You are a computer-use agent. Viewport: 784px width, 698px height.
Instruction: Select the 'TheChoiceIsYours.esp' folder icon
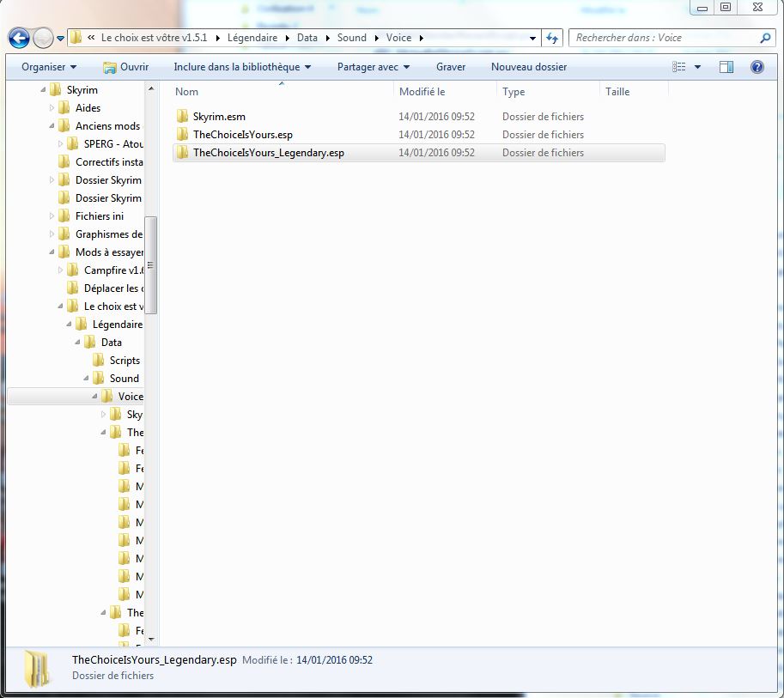pyautogui.click(x=183, y=135)
